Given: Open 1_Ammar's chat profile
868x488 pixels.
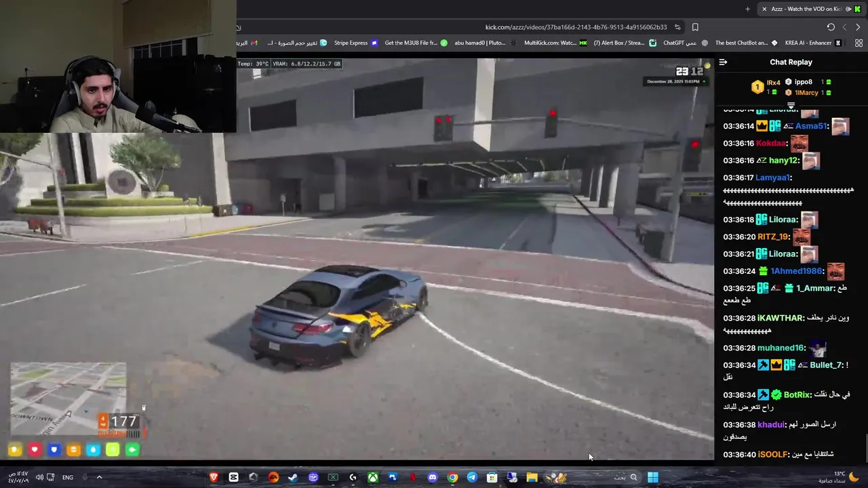Looking at the screenshot, I should [x=815, y=288].
